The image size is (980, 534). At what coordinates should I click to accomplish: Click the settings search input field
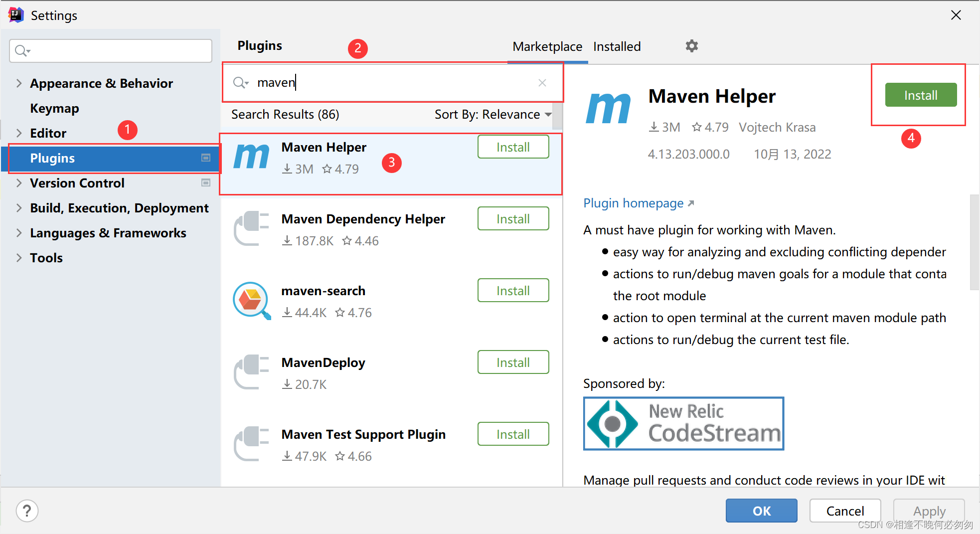(111, 50)
